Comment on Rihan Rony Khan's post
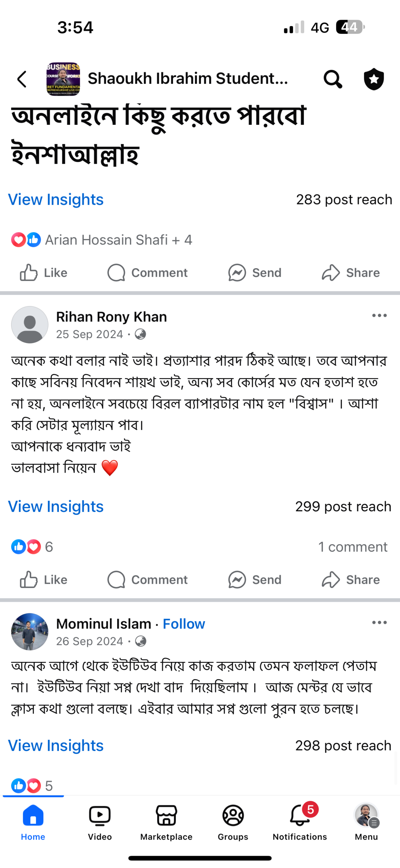Image resolution: width=400 pixels, height=868 pixels. 147,579
